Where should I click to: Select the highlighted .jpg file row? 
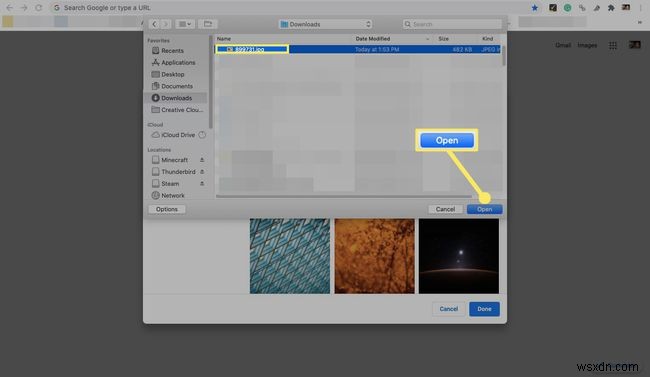tap(358, 49)
